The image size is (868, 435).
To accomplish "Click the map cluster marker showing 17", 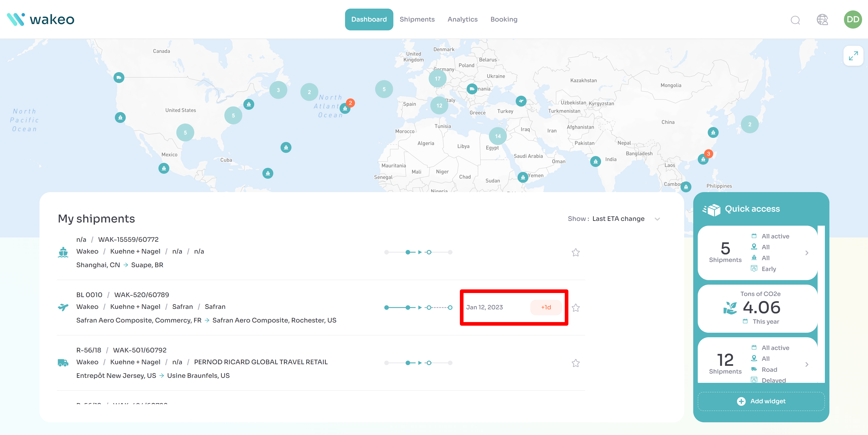I will pos(437,78).
